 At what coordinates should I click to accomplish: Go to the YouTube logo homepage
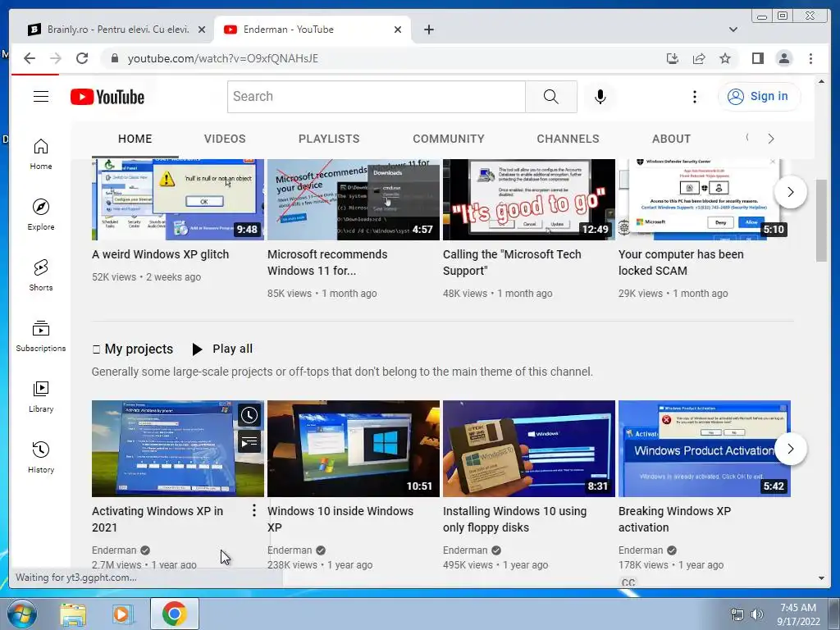[107, 97]
